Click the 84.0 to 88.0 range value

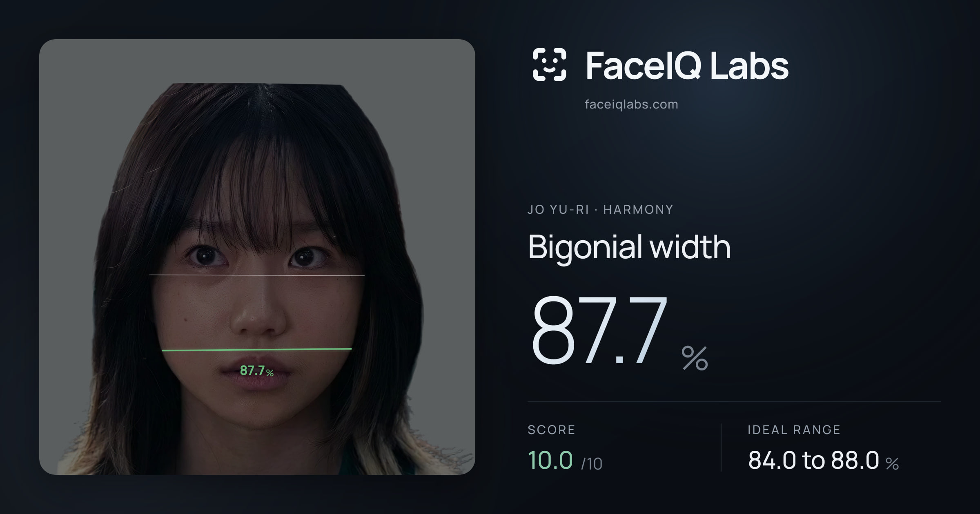click(813, 460)
